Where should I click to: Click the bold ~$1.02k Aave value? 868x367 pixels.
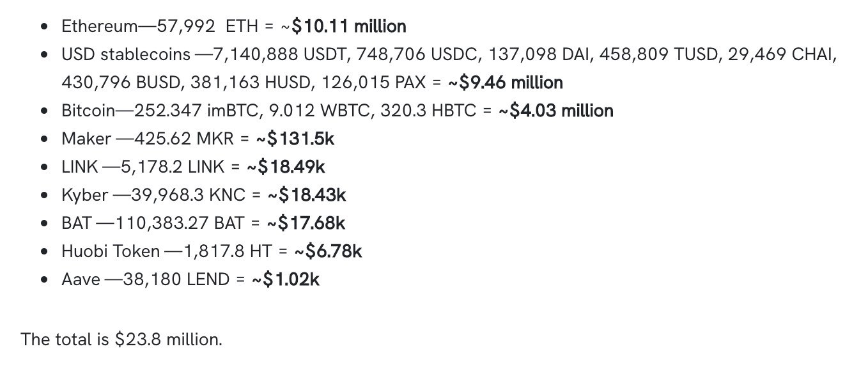[285, 279]
